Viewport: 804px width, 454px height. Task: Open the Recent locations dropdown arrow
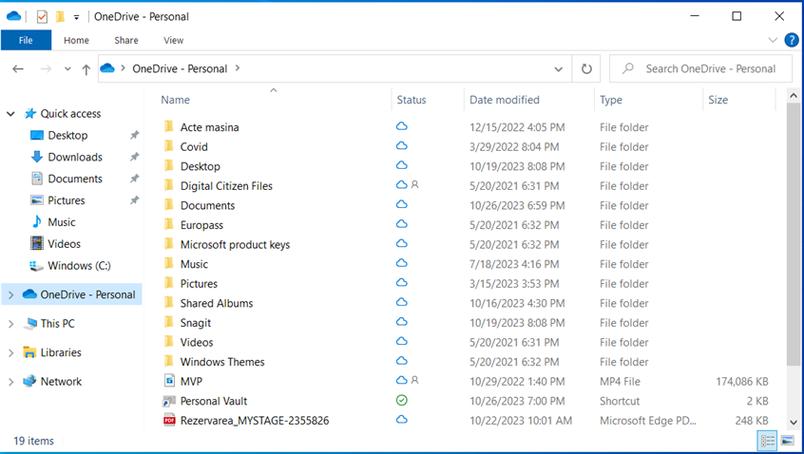(x=67, y=69)
